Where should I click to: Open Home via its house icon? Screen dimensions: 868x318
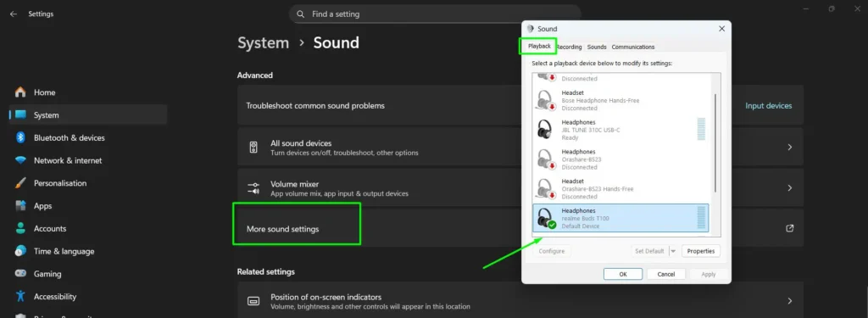[x=20, y=92]
